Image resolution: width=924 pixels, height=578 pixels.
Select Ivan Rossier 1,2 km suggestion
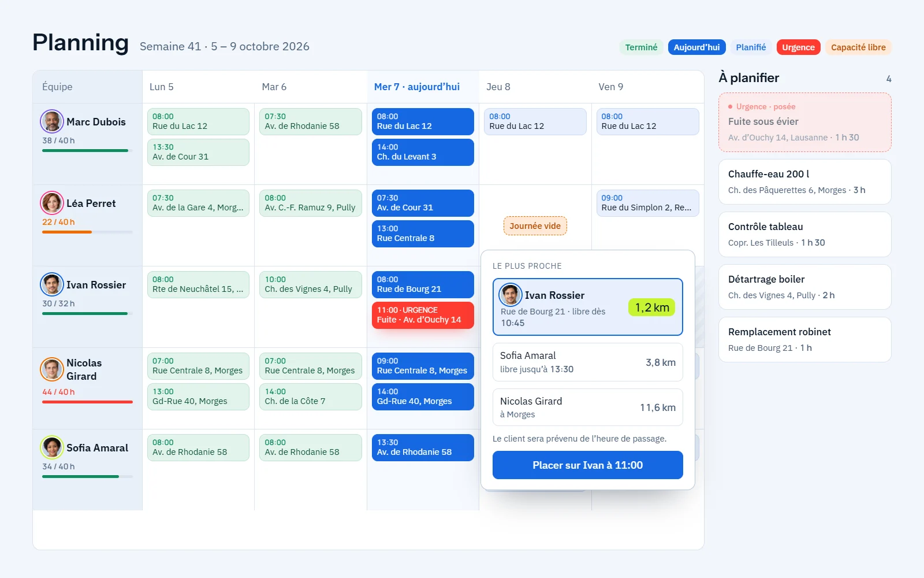tap(587, 307)
